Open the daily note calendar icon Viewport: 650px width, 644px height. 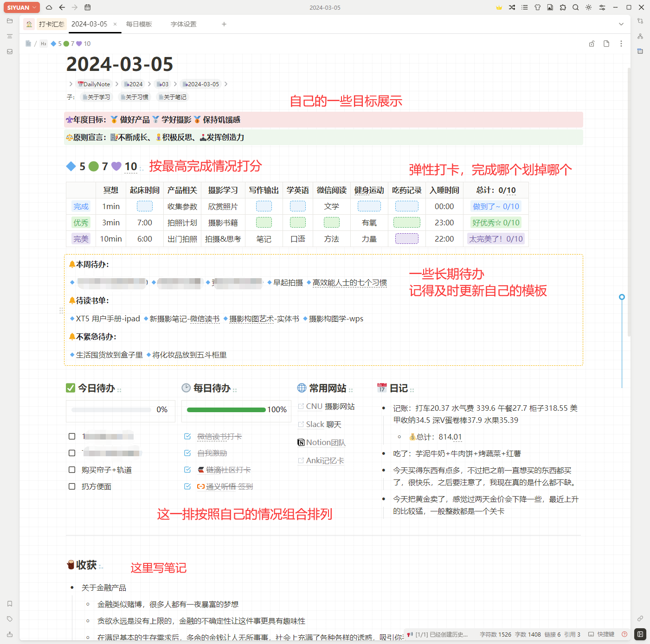(88, 7)
